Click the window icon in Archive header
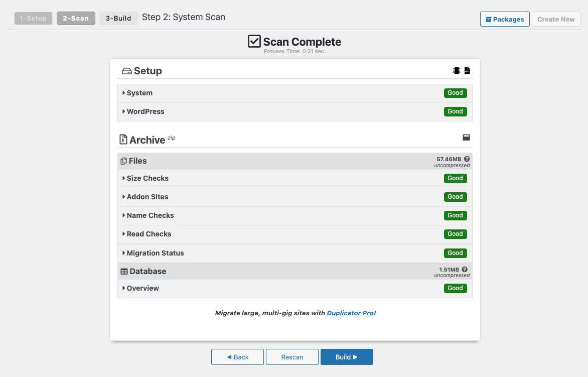 point(466,138)
